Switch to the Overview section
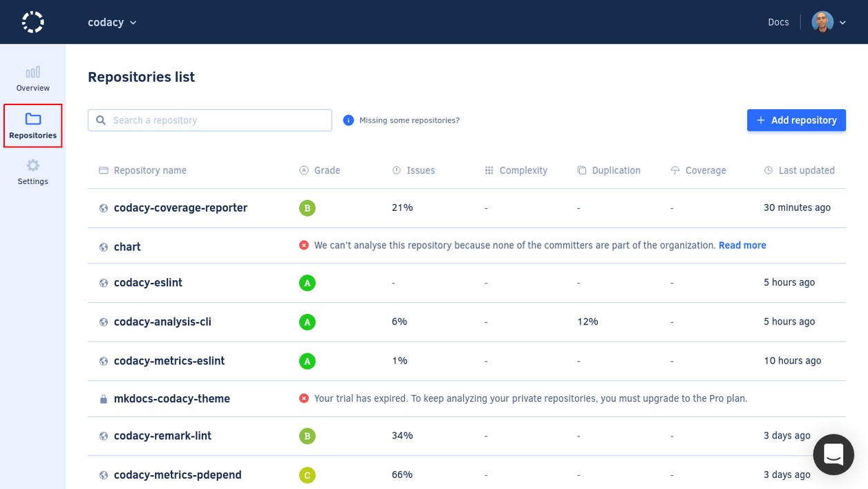This screenshot has width=868, height=489. click(32, 78)
